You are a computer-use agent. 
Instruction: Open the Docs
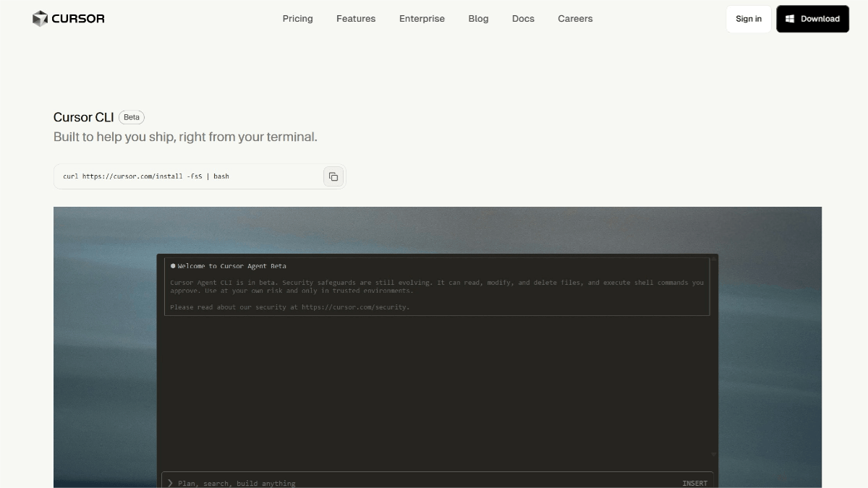pyautogui.click(x=522, y=19)
